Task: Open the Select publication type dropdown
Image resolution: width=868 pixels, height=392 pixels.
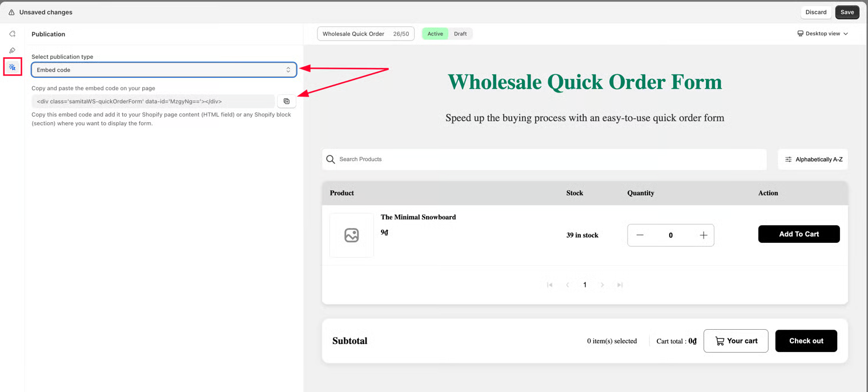Action: (x=164, y=70)
